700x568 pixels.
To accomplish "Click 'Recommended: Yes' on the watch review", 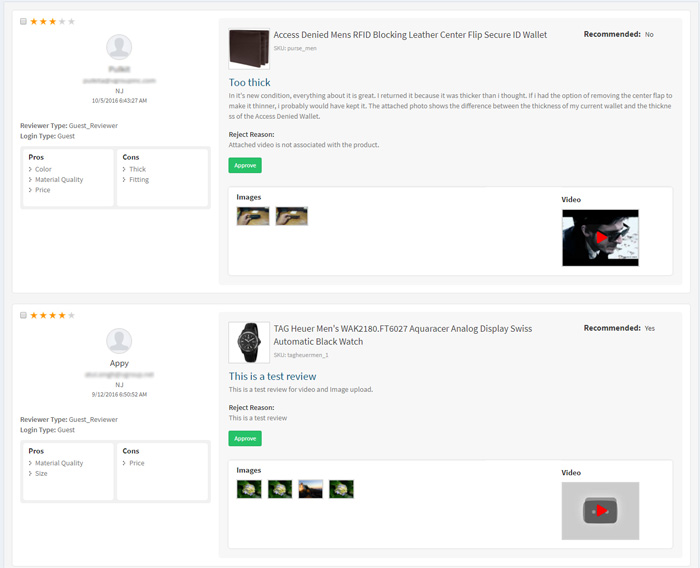I will [619, 328].
